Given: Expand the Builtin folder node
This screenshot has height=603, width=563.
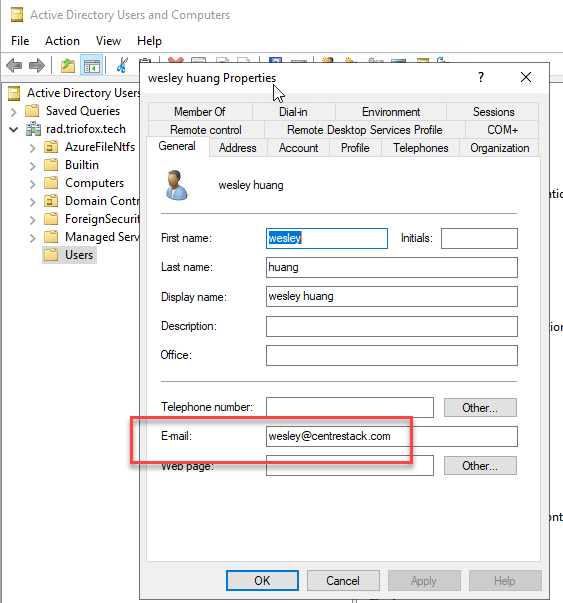Looking at the screenshot, I should tap(33, 166).
